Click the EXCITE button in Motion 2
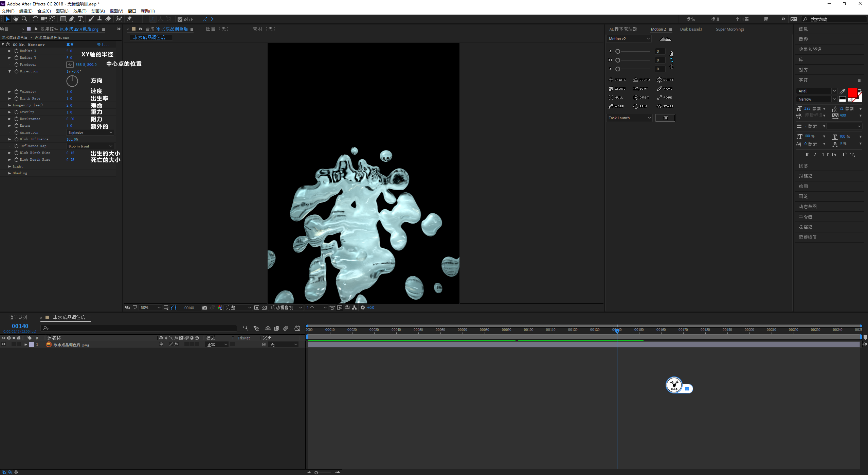The image size is (868, 475). point(617,80)
